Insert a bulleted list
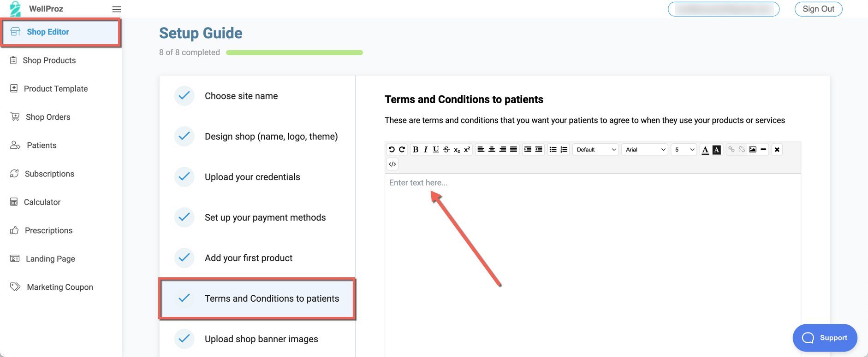Image resolution: width=868 pixels, height=357 pixels. 553,150
